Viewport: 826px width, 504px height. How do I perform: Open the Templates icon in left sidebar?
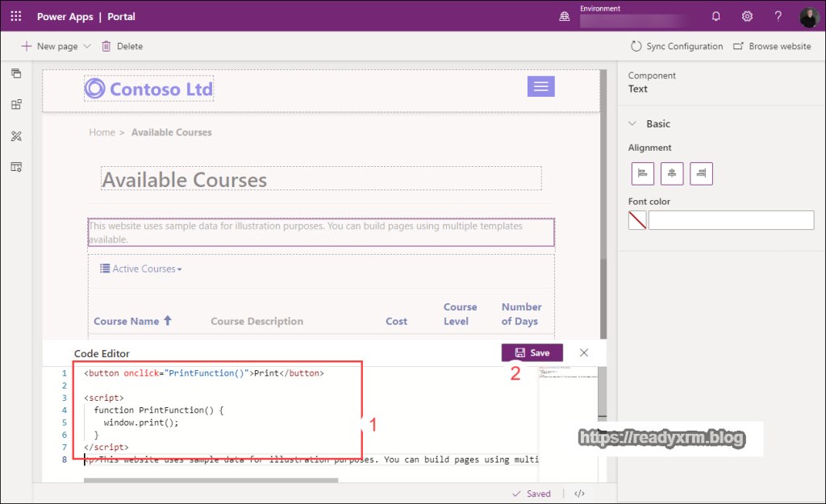[x=16, y=167]
